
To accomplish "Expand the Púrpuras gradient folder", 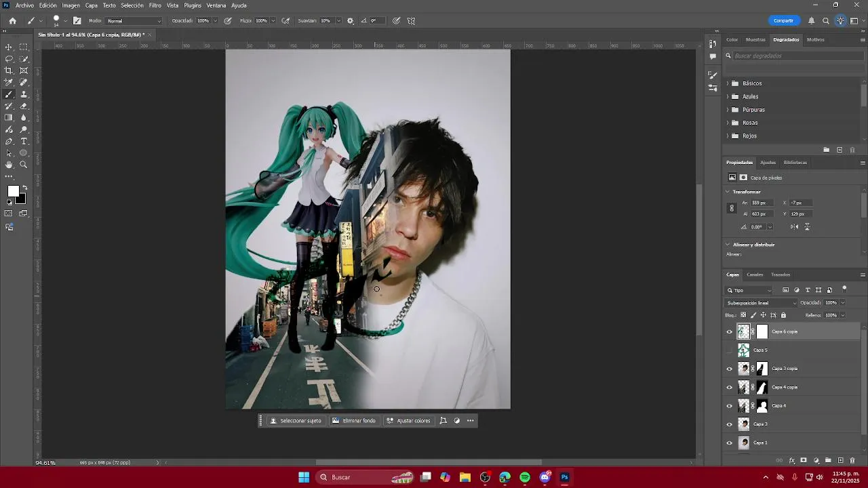I will pos(728,110).
